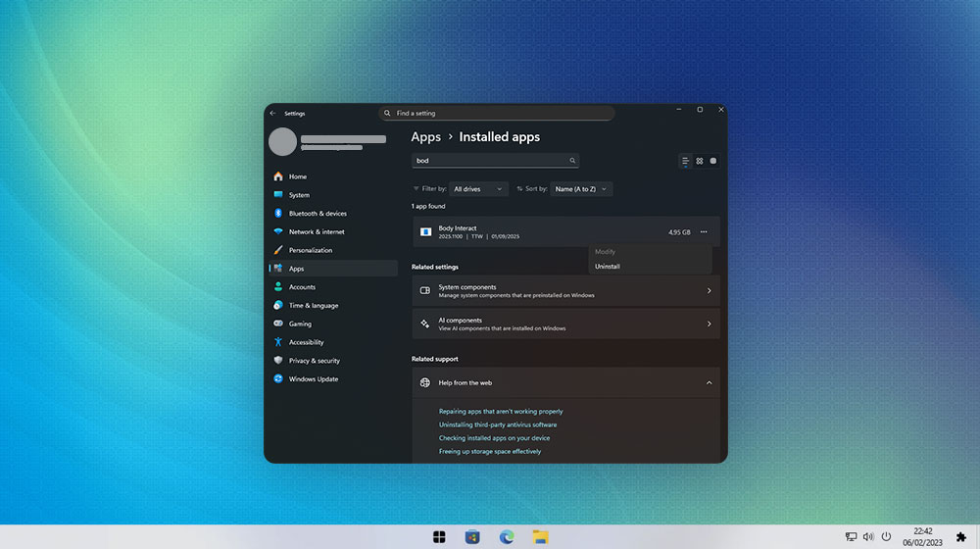Click the Personalization paintbrush icon
980x549 pixels.
tap(278, 250)
